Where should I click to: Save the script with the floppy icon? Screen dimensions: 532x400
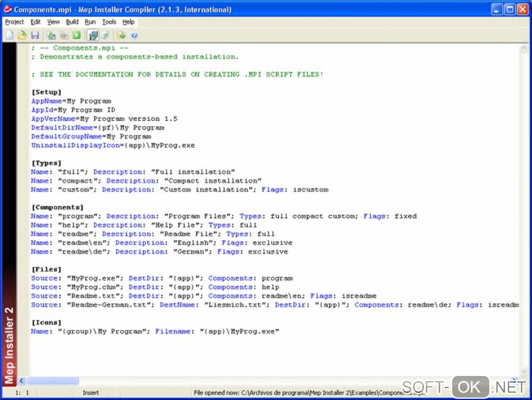click(x=35, y=36)
